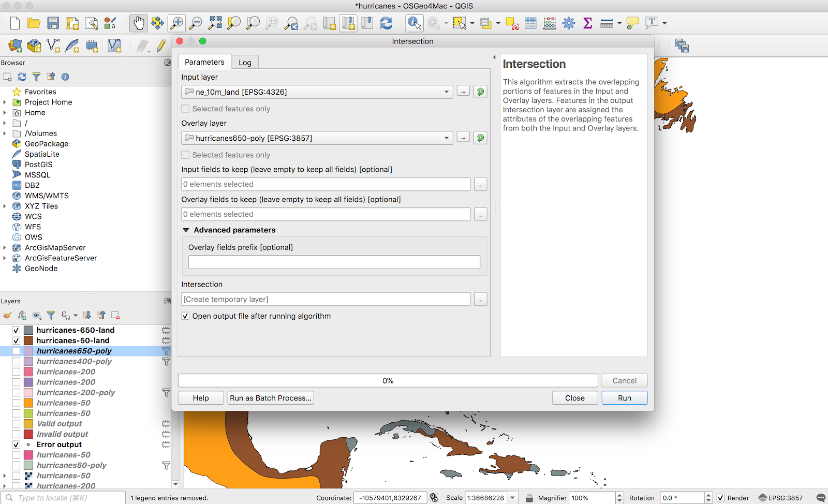This screenshot has height=504, width=828.
Task: Collapse the Advanced parameters section
Action: [x=186, y=230]
